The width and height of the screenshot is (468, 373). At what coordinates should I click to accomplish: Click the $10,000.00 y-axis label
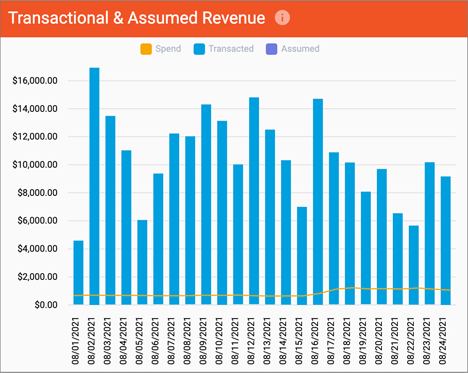click(x=35, y=165)
